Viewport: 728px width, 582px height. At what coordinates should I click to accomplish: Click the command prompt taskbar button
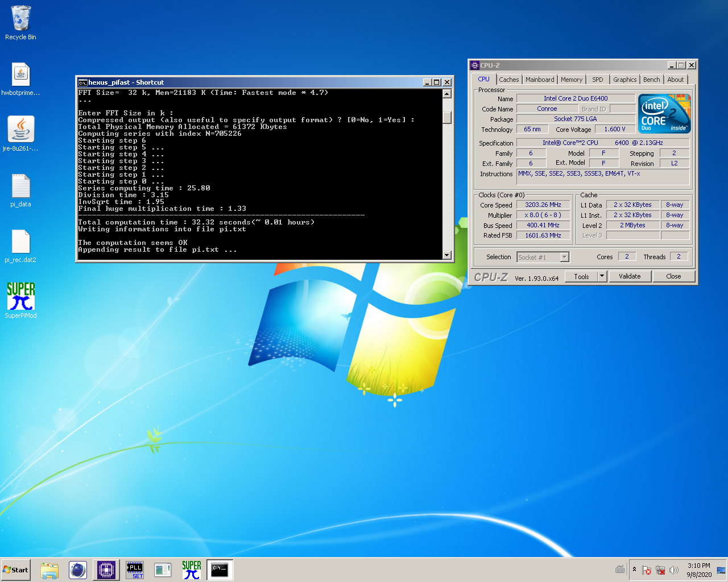click(220, 570)
